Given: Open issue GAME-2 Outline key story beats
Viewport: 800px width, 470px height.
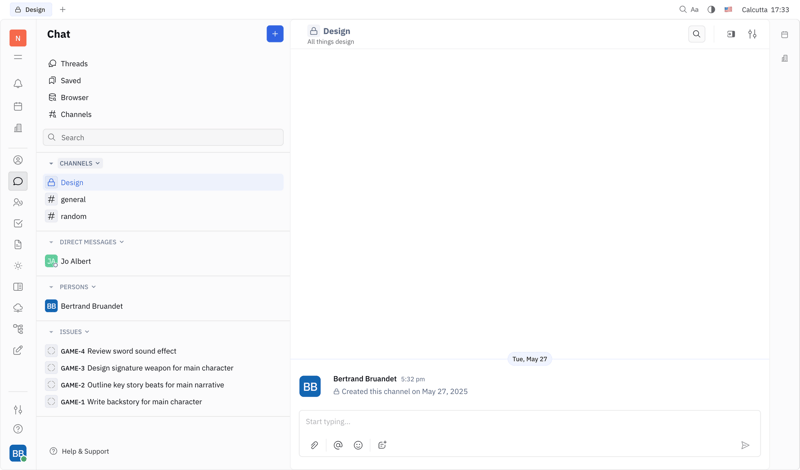Looking at the screenshot, I should (163, 384).
